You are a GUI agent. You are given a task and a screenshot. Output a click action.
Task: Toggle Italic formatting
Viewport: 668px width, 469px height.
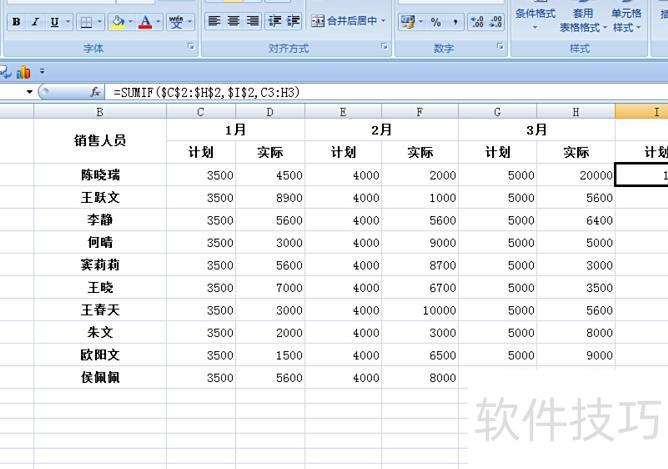35,22
